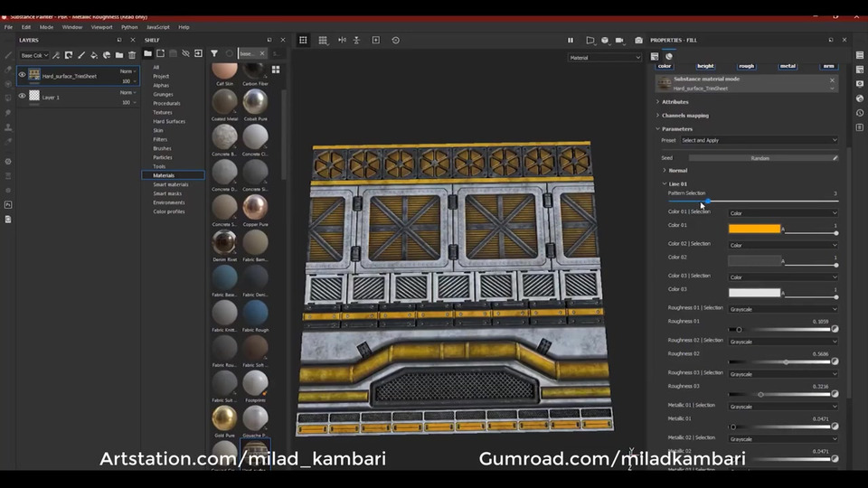The width and height of the screenshot is (868, 488).
Task: Open the Viewport menu
Action: [x=101, y=27]
